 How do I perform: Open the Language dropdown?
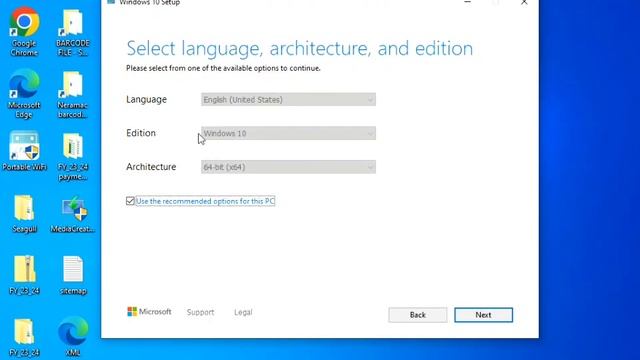click(288, 100)
